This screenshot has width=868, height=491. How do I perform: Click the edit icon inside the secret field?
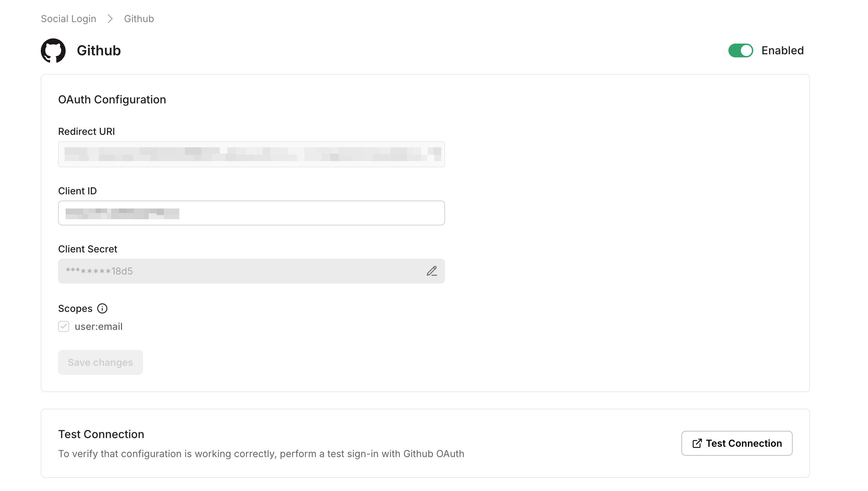[432, 271]
